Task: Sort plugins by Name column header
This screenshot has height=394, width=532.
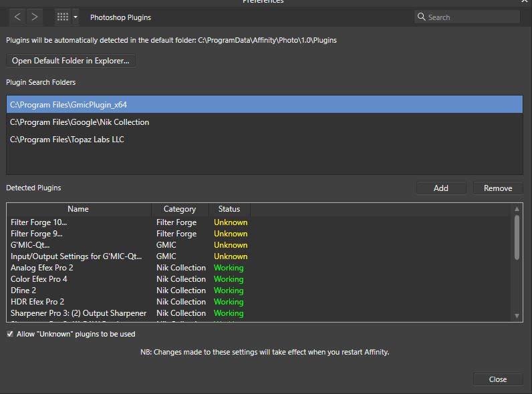Action: (x=78, y=209)
